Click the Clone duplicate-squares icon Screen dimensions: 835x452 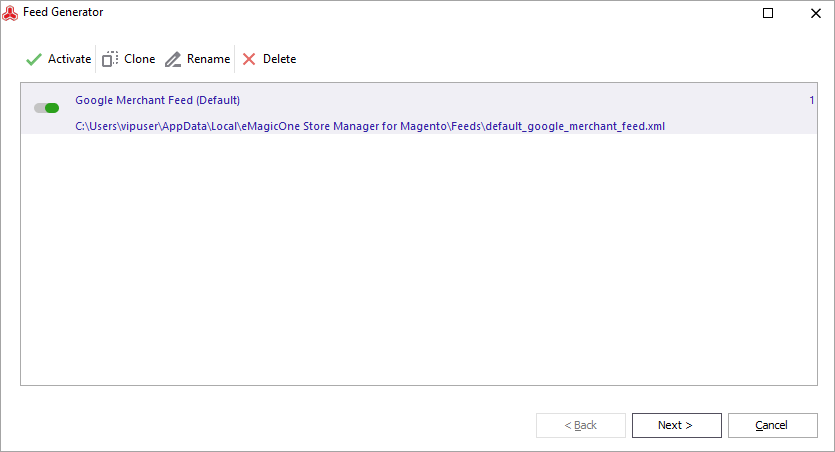[110, 59]
